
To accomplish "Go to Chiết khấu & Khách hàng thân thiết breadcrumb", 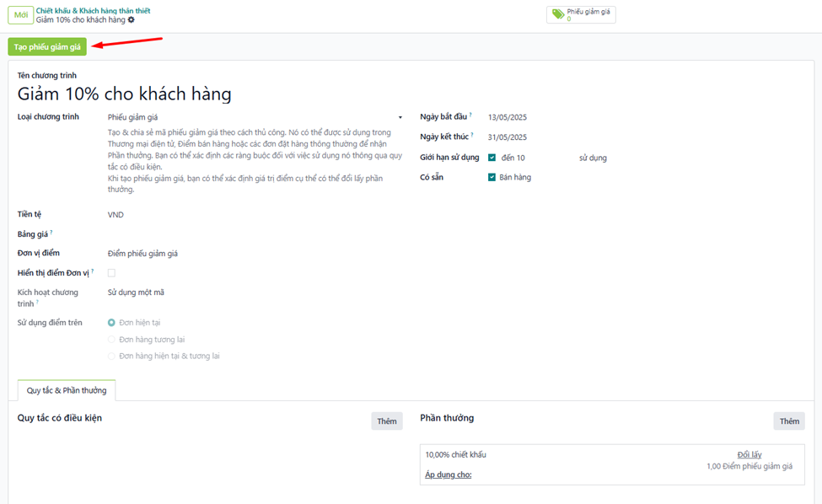I will [x=93, y=10].
